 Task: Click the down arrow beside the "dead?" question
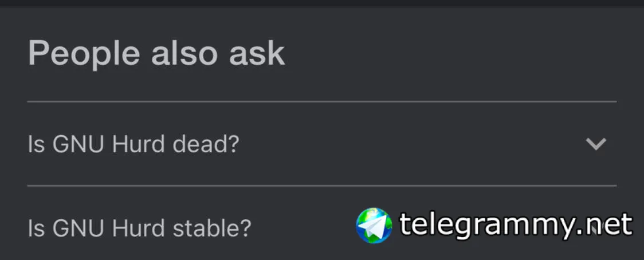point(596,144)
